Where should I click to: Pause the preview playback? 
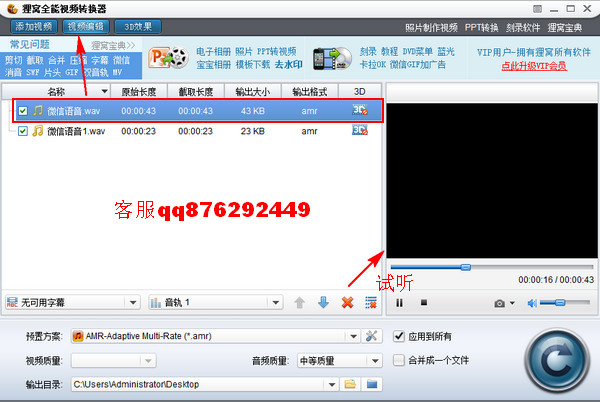tap(399, 303)
